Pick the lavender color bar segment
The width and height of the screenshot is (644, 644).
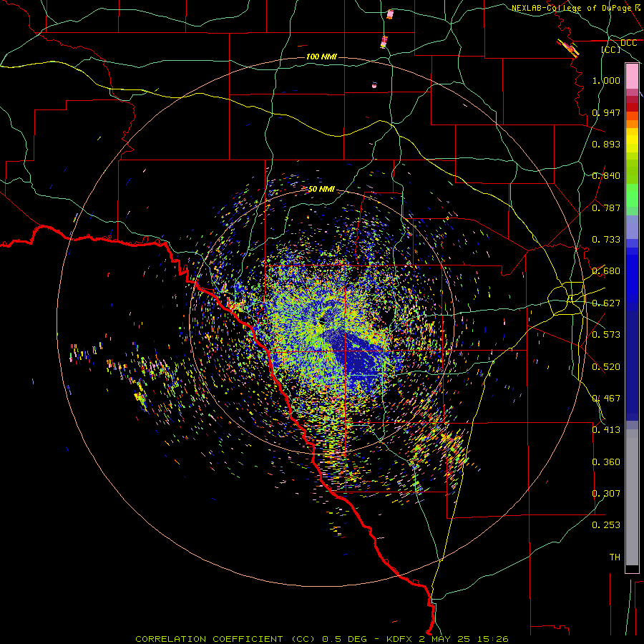click(632, 227)
